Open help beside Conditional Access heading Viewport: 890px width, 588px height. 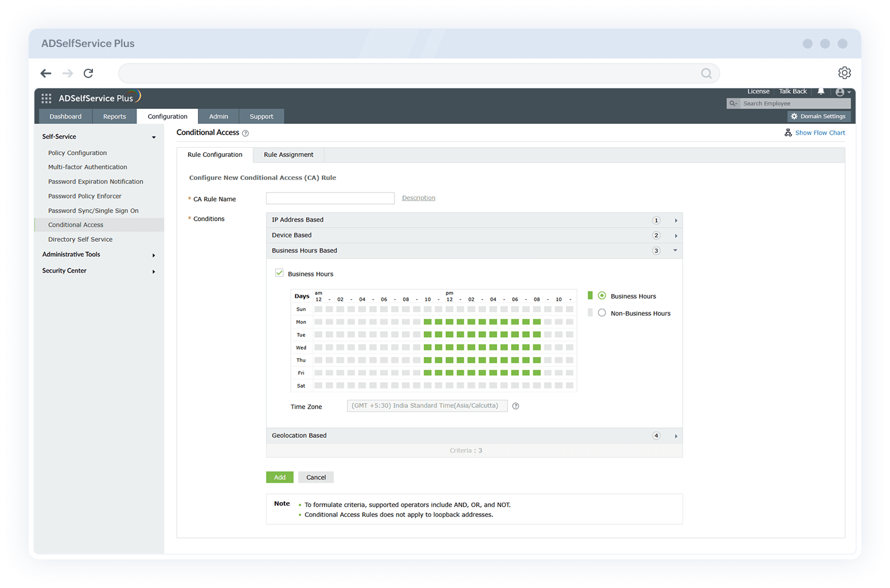tap(245, 132)
